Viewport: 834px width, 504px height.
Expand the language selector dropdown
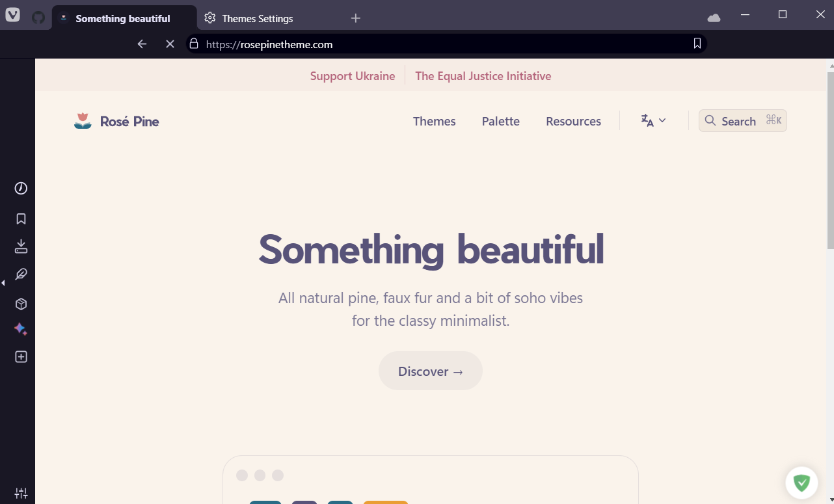pyautogui.click(x=652, y=120)
